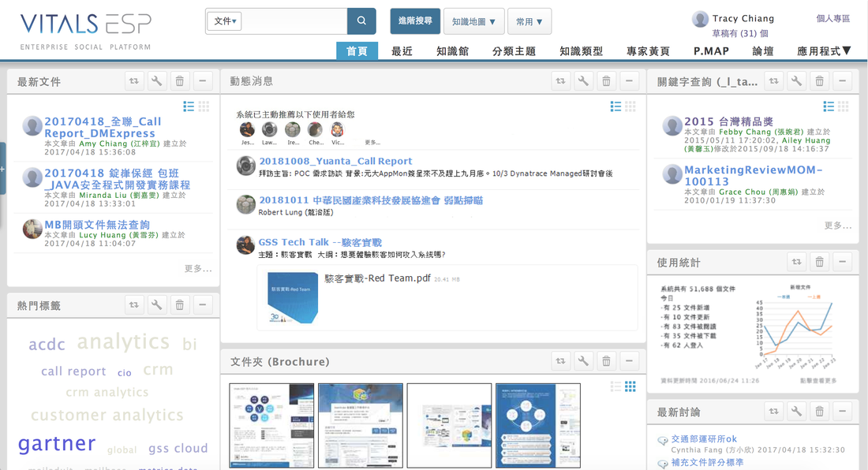This screenshot has height=470, width=868.
Task: Swap position icon on 熱門標籤 panel
Action: pos(134,304)
